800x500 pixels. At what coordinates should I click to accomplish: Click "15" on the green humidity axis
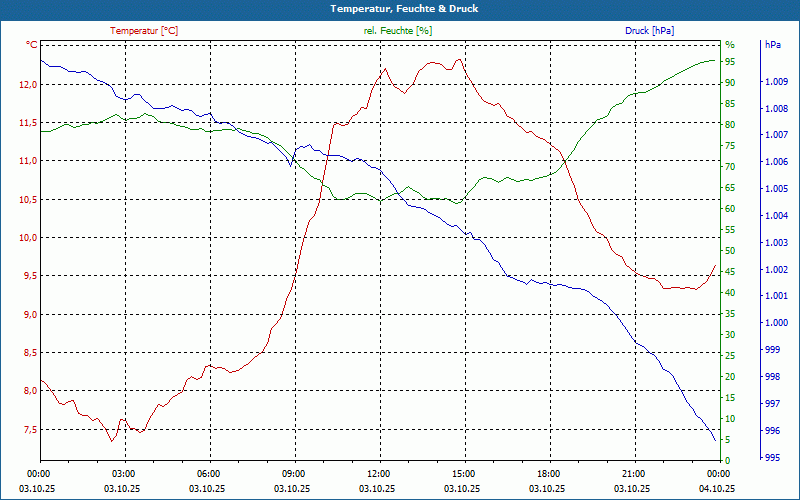[x=730, y=397]
